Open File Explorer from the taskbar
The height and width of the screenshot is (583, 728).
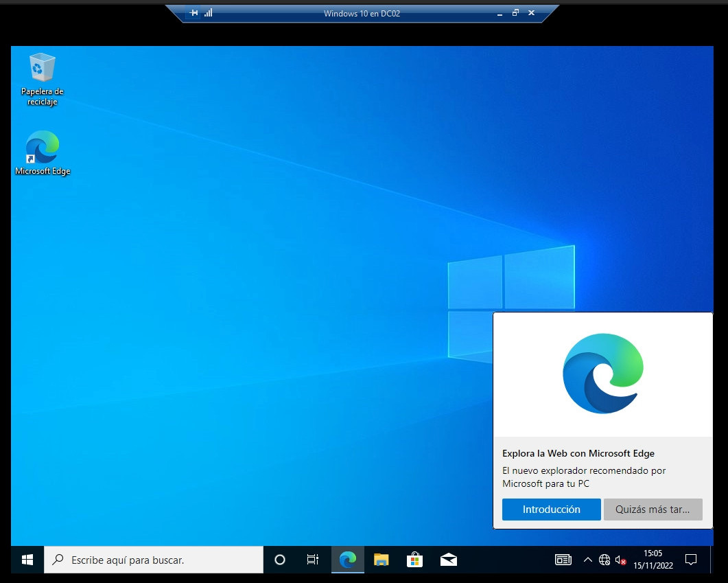[381, 560]
